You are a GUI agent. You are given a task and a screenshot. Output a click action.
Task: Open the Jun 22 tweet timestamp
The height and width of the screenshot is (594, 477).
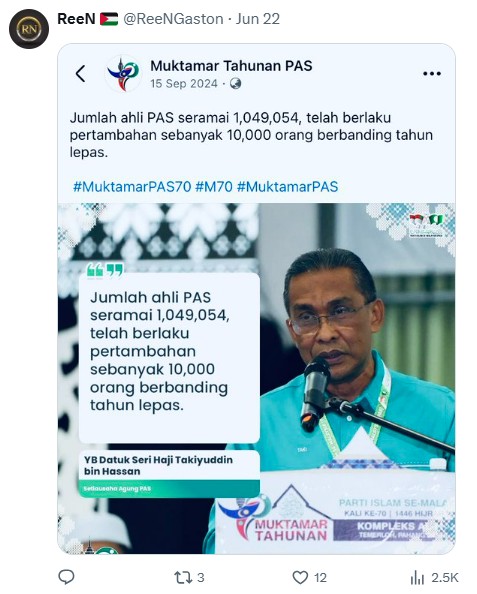click(x=258, y=19)
